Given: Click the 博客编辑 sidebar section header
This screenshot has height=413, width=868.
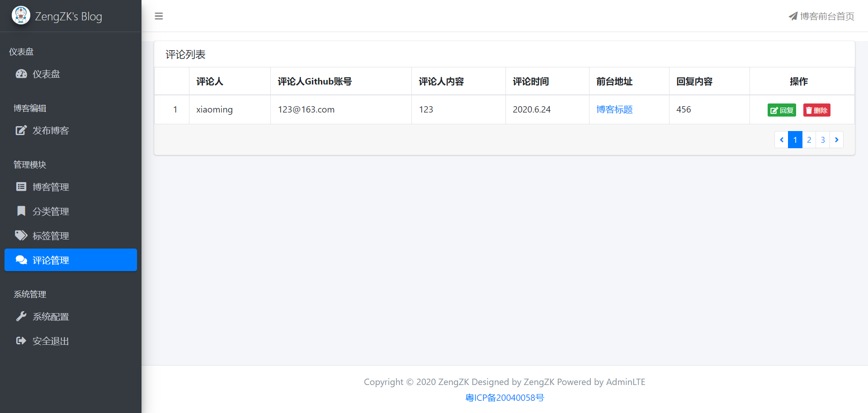Looking at the screenshot, I should coord(30,108).
